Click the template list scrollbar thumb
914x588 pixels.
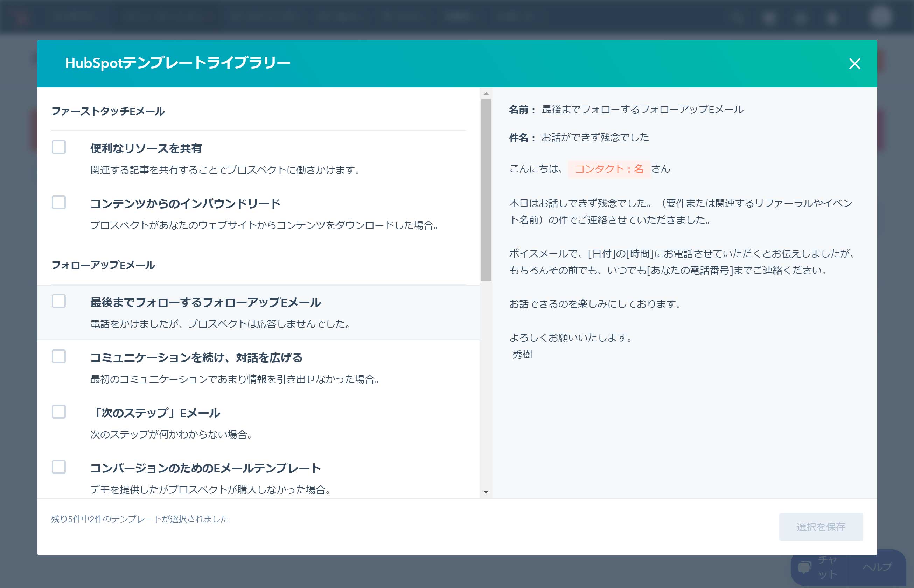(486, 190)
